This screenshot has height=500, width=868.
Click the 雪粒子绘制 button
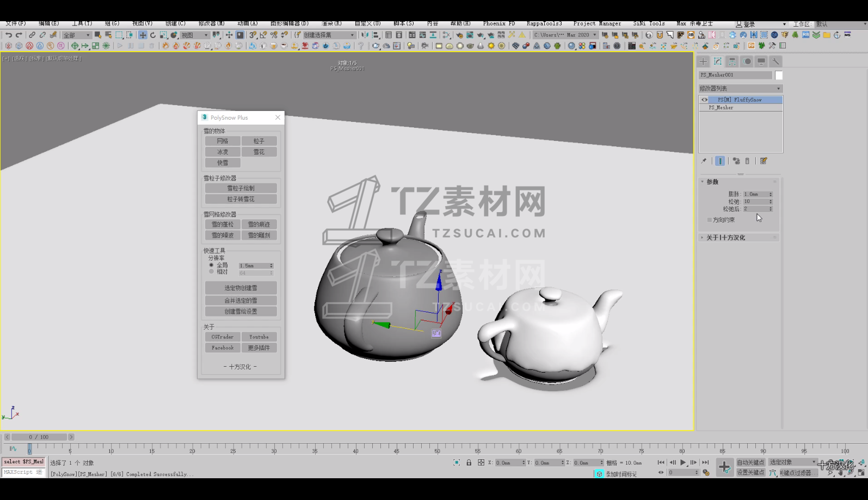tap(241, 188)
